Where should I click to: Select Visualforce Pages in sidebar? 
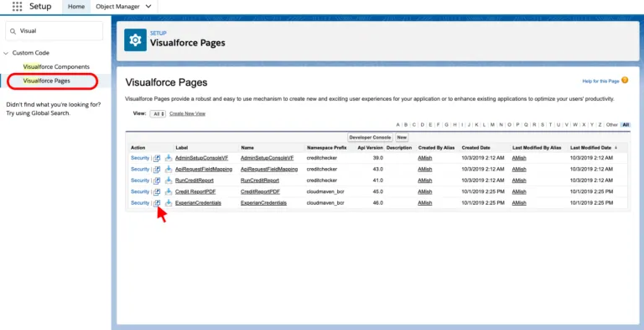(x=47, y=81)
